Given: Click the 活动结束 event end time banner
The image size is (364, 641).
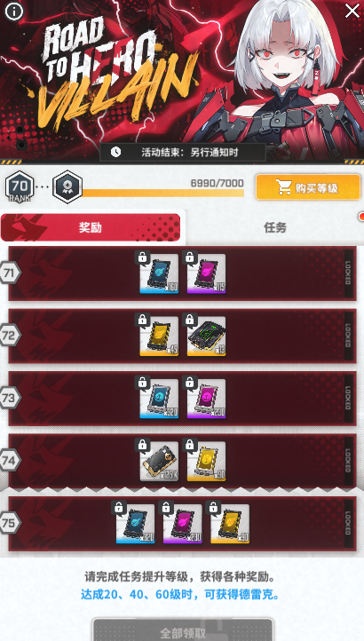Looking at the screenshot, I should tap(183, 153).
